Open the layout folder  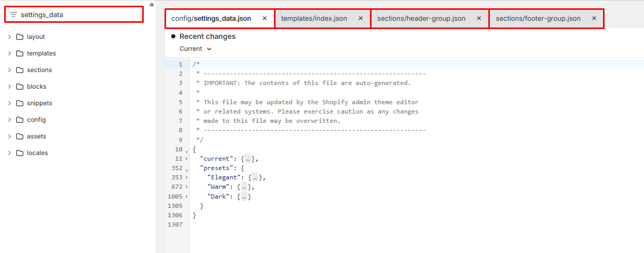pos(36,37)
